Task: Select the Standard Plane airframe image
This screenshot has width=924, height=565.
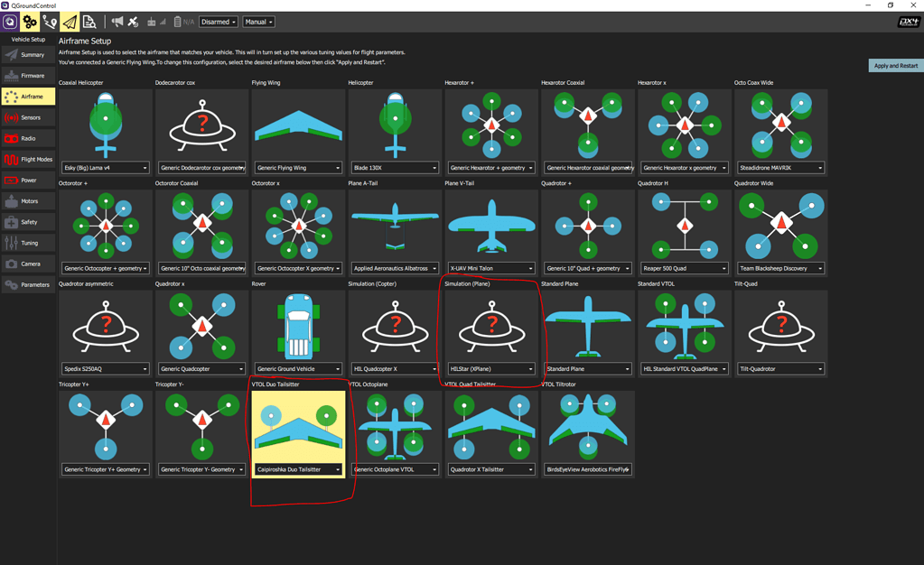Action: (588, 325)
